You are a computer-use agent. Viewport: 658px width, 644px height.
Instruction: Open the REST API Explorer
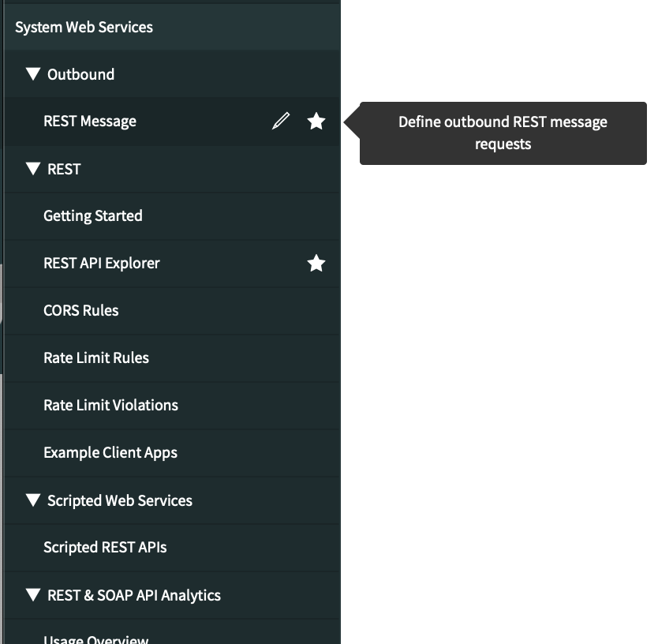102,264
